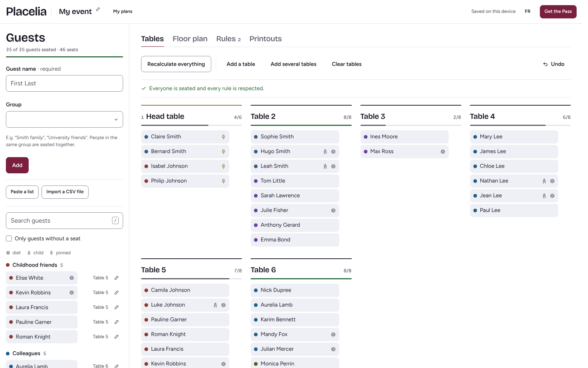Switch language to FR
This screenshot has height=368, width=588.
click(x=527, y=11)
